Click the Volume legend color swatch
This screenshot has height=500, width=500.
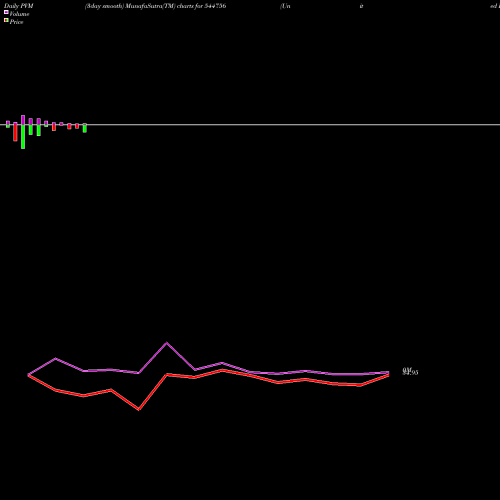(6, 13)
